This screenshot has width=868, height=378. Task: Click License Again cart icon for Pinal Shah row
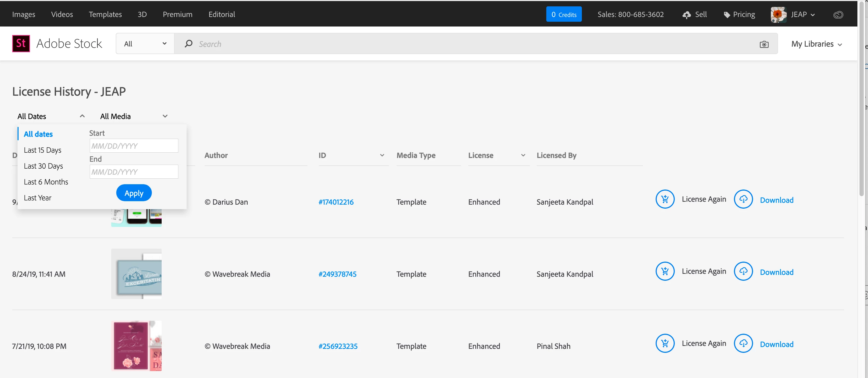pos(664,343)
